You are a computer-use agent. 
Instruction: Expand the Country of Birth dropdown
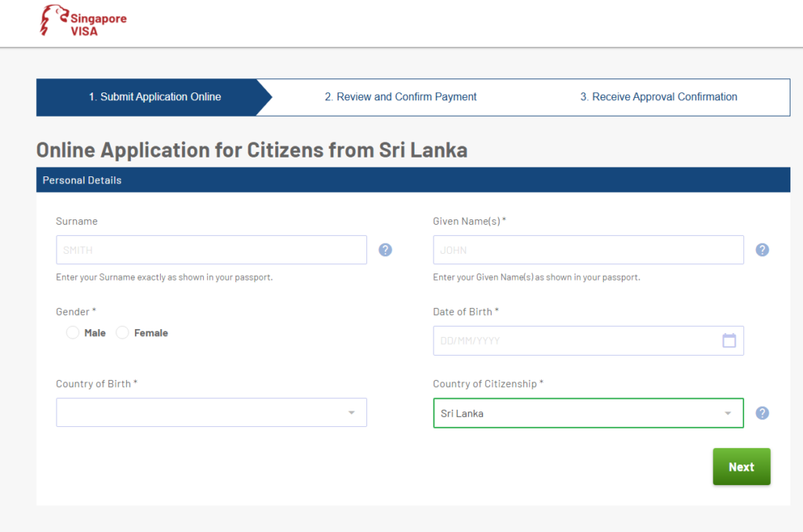click(211, 413)
